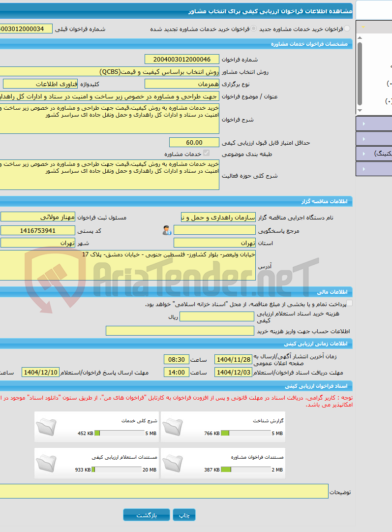The width and height of the screenshot is (392, 532).
Task: Select فراخوان خرید خدمات مشاوره جدید radio
Action: pos(347,29)
